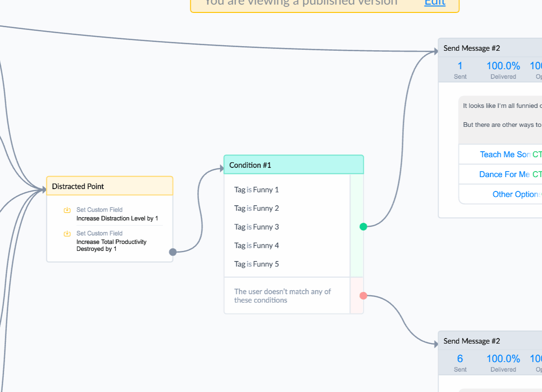Click the 'It looks like I'm all funnied' message

pos(502,106)
